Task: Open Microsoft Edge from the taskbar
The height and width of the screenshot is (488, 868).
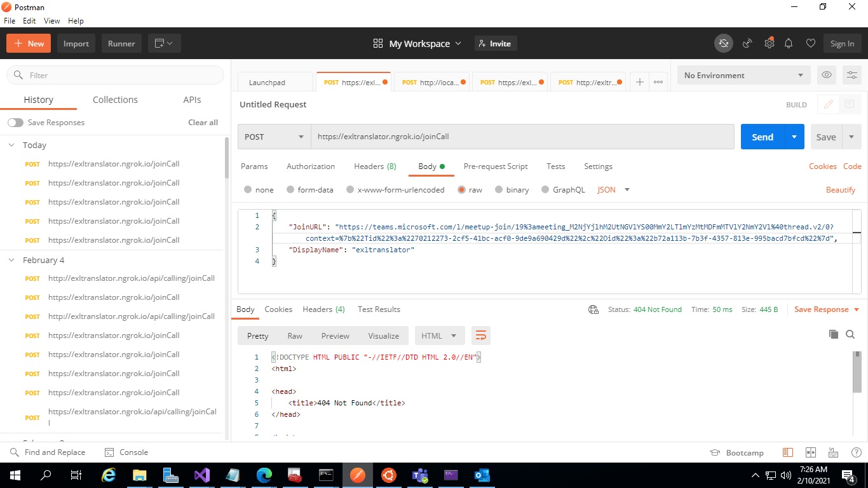Action: [264, 475]
